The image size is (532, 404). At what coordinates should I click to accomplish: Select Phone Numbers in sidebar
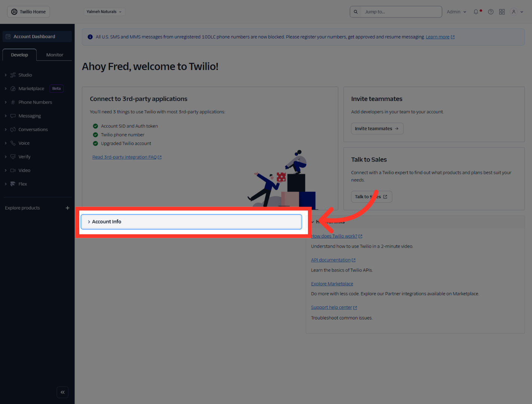(x=35, y=102)
